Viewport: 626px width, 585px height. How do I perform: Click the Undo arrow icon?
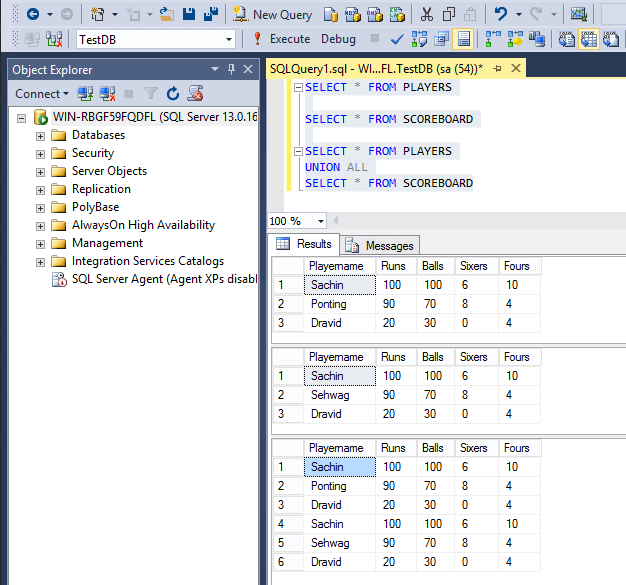coord(501,15)
